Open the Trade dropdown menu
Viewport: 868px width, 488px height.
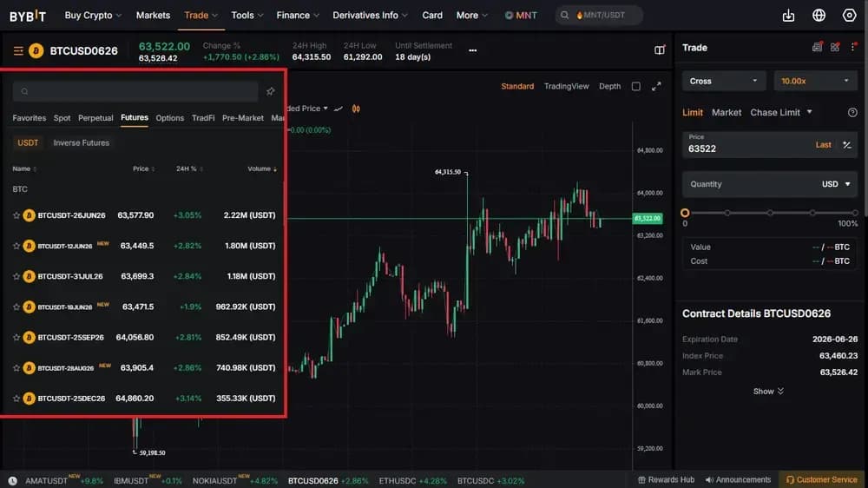tap(201, 16)
